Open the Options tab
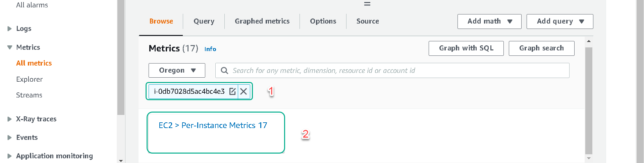Viewport: 644px width, 163px height. pos(323,21)
